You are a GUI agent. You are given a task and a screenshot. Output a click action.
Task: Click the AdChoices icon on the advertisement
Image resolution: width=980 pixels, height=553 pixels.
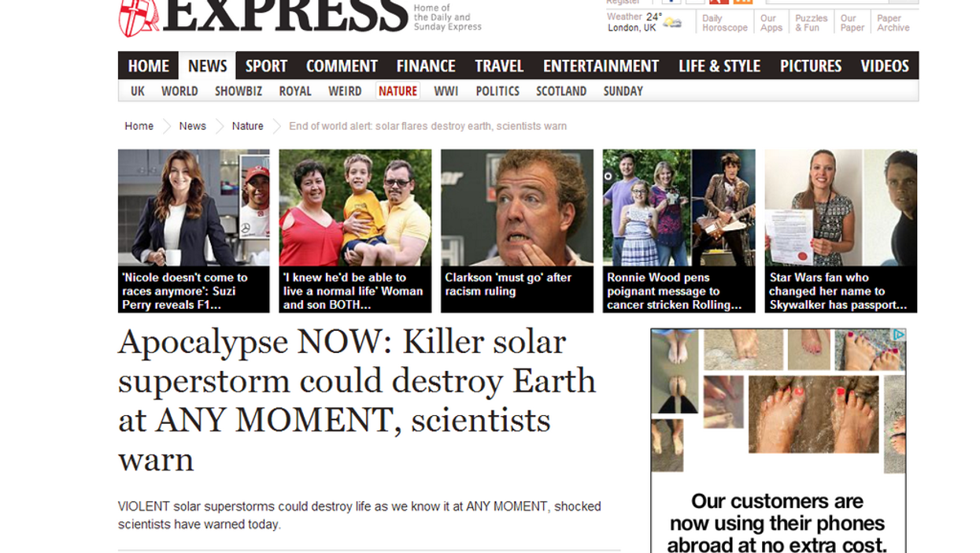[898, 336]
